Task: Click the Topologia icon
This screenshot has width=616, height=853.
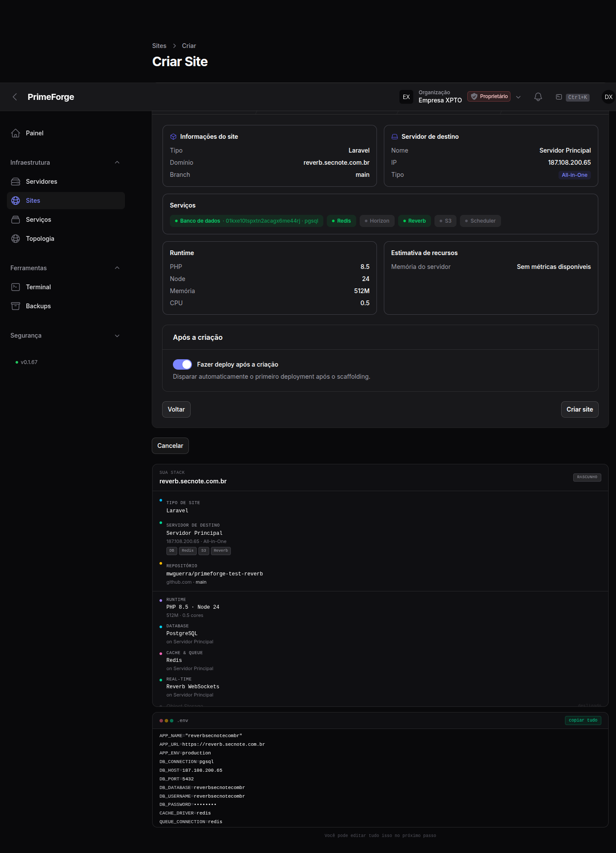Action: click(x=16, y=239)
